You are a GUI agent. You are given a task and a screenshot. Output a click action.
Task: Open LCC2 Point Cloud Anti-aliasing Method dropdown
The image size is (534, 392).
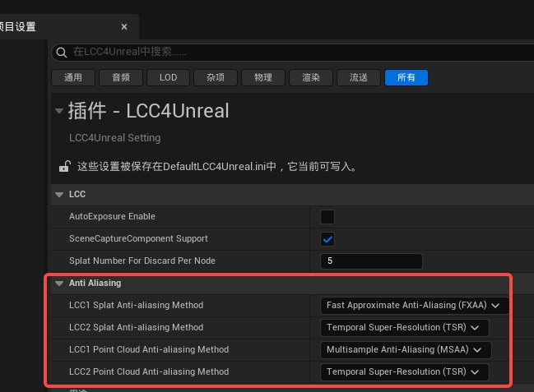tap(405, 372)
